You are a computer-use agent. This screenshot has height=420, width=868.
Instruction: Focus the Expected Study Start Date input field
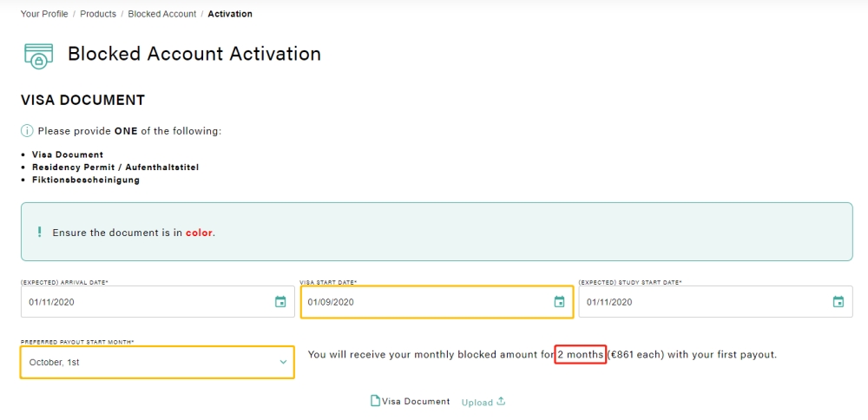[716, 302]
